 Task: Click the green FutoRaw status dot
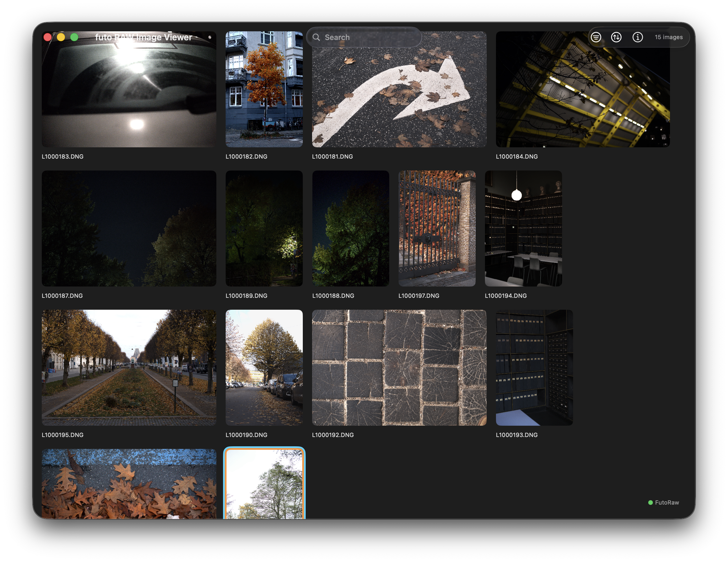(x=650, y=502)
